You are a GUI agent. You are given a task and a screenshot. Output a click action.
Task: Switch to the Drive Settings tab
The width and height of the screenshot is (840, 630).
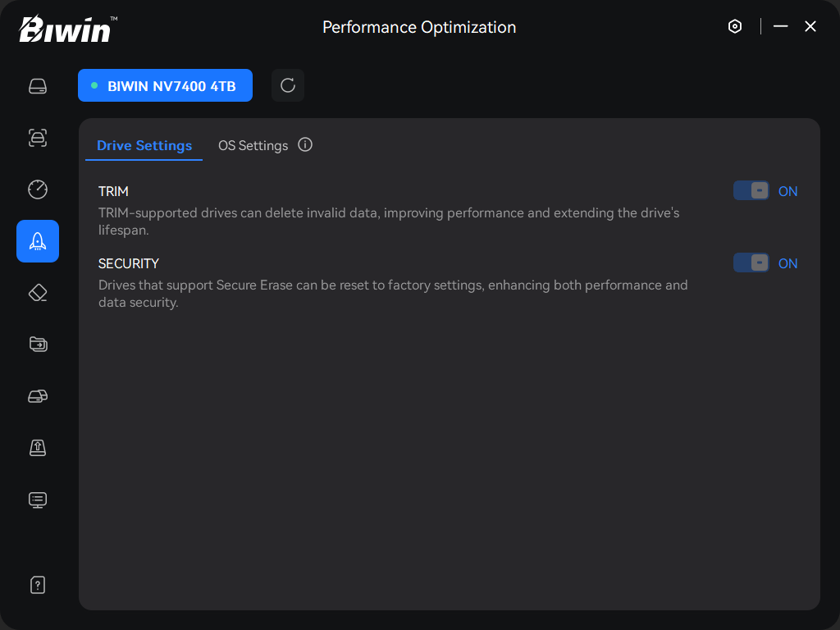point(144,145)
